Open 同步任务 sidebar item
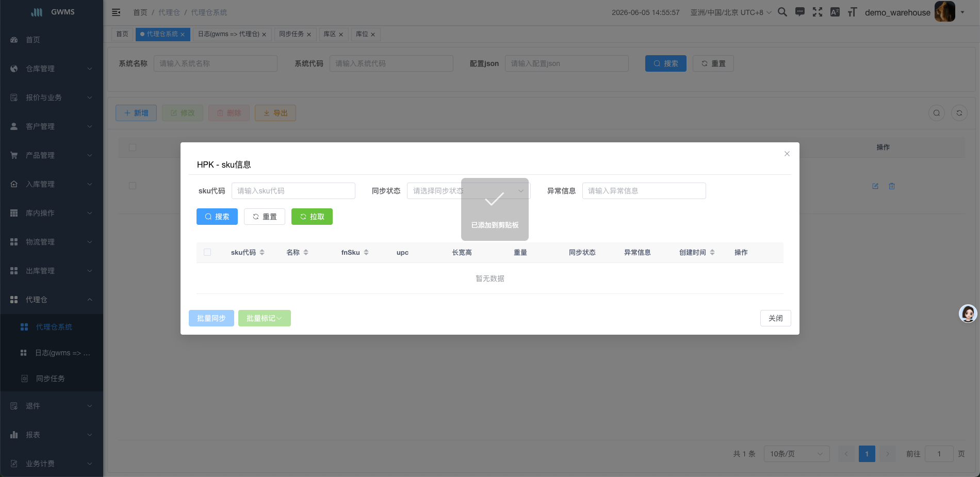 coord(52,379)
